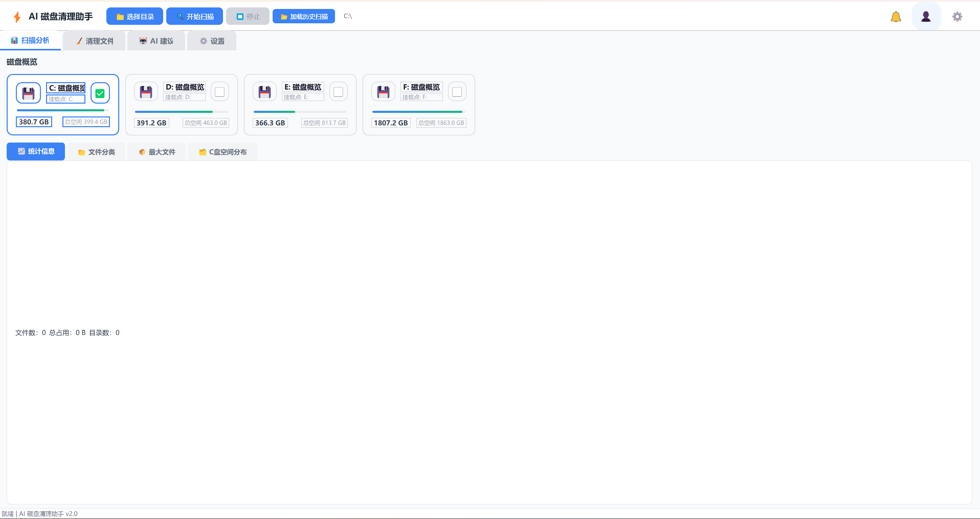980x519 pixels.
Task: Click the 文件数: 0 statistics line
Action: click(67, 333)
